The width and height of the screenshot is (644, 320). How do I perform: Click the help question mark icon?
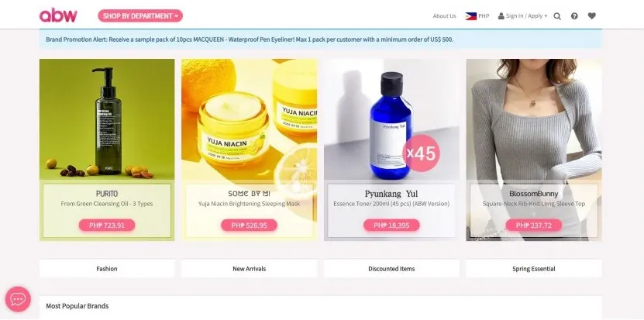click(x=574, y=16)
